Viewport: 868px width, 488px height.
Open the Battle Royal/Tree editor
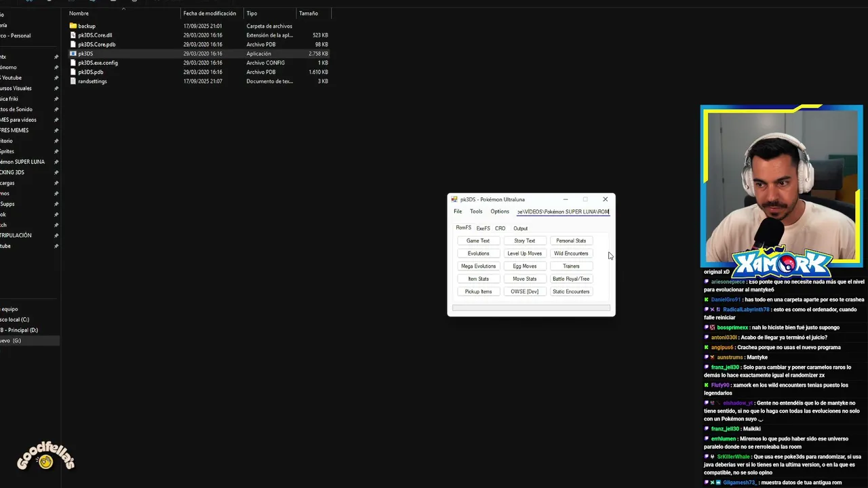tap(571, 279)
